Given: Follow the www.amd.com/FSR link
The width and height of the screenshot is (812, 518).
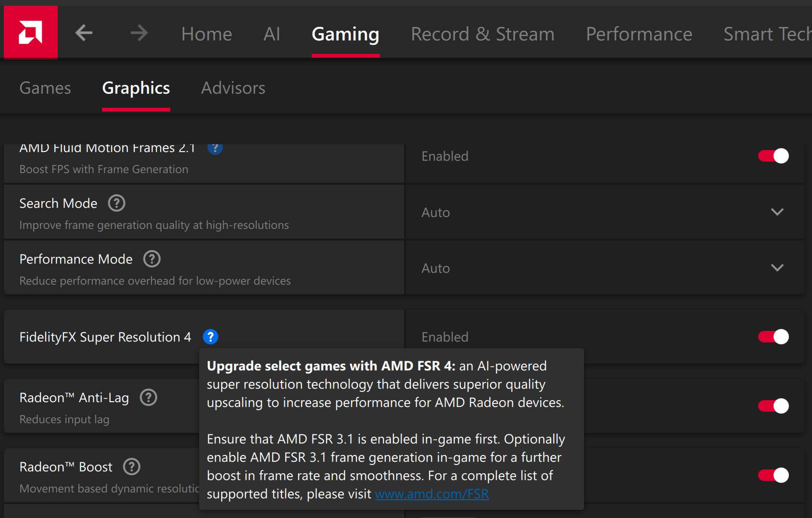Looking at the screenshot, I should [x=432, y=494].
